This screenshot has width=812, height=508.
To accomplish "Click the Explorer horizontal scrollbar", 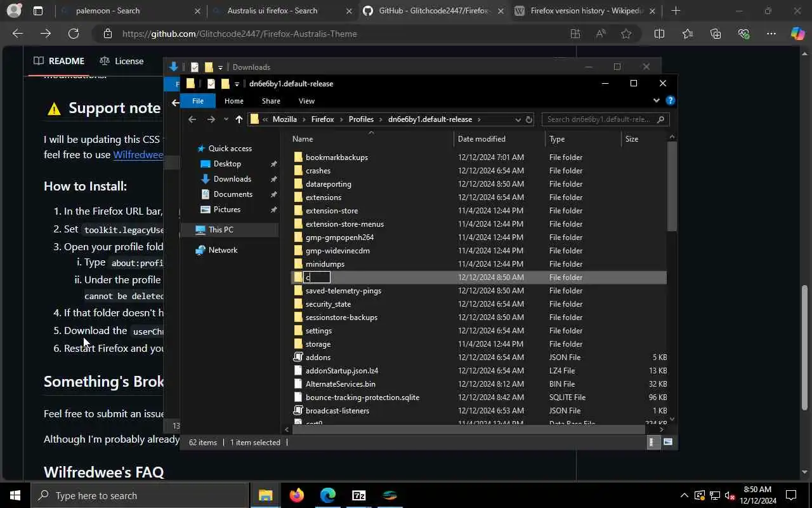I will [469, 429].
